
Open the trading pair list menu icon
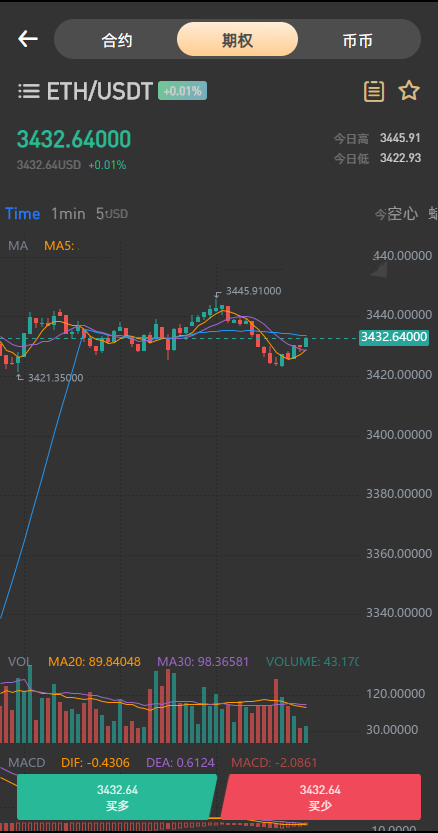29,91
